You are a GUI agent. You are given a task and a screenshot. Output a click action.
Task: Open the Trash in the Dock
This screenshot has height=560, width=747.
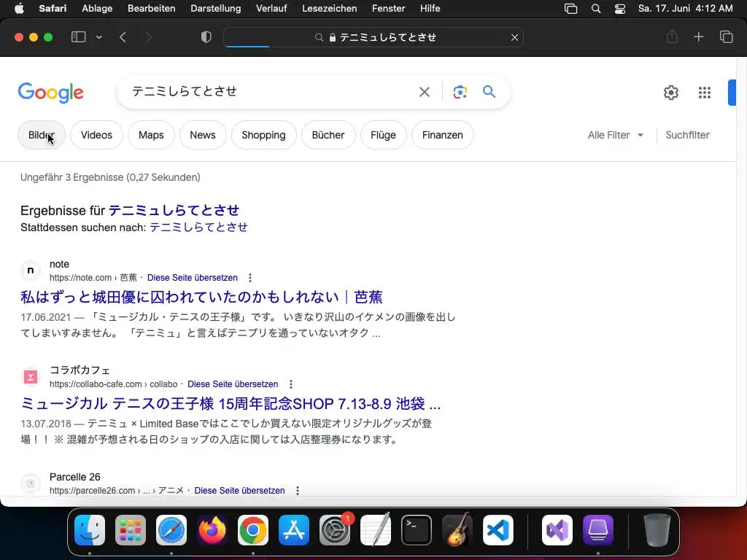657,530
